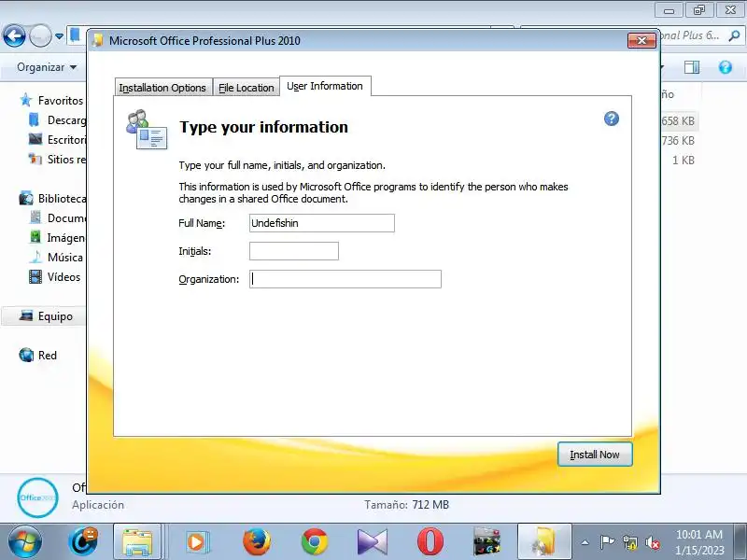Image resolution: width=747 pixels, height=560 pixels.
Task: Launch Opera browser from the taskbar
Action: tap(430, 542)
